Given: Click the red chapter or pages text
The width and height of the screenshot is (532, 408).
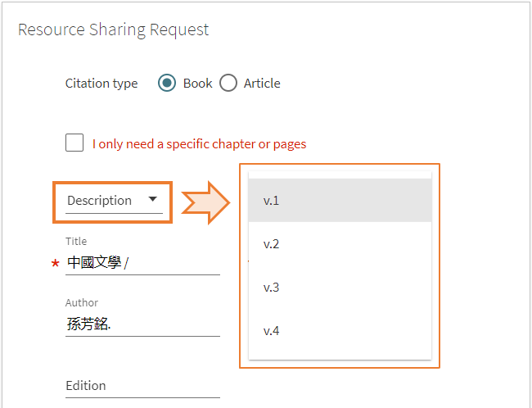Looking at the screenshot, I should coord(199,144).
